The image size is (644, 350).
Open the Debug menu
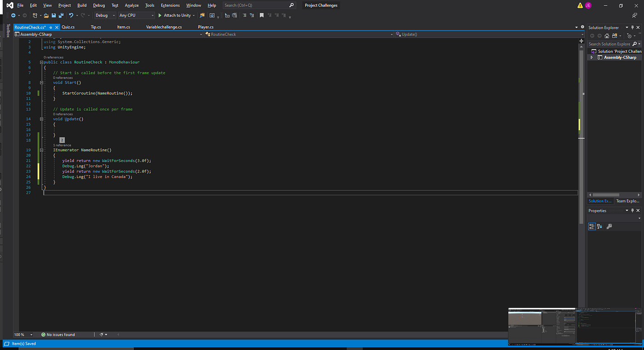pyautogui.click(x=99, y=5)
